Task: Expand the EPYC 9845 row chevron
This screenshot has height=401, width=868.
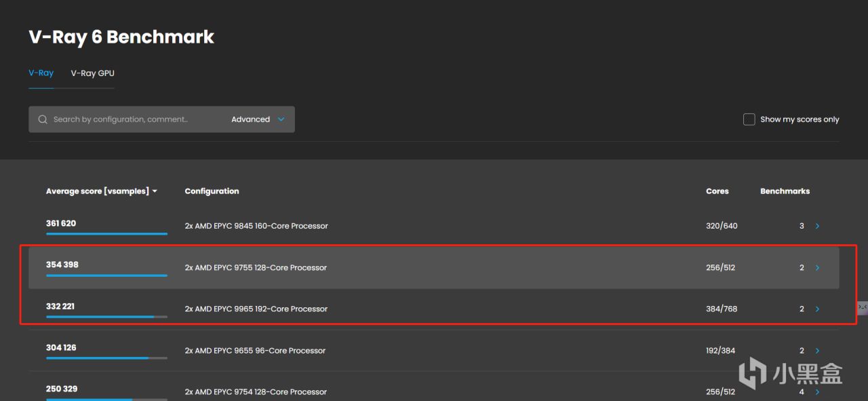Action: tap(817, 226)
